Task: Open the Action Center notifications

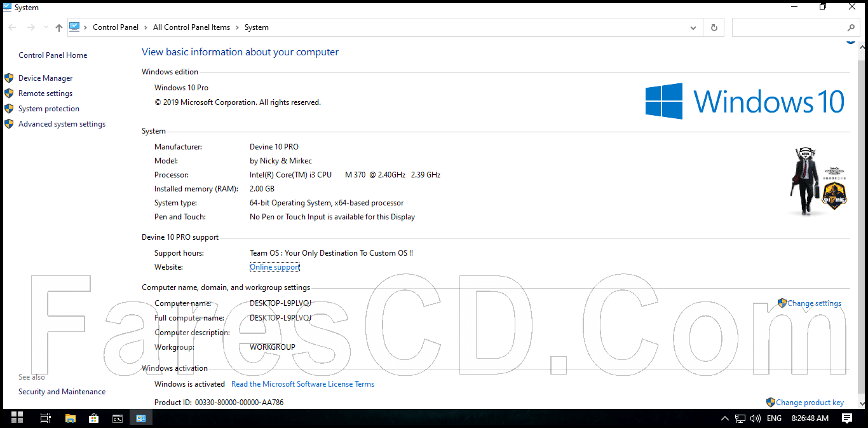Action: (847, 418)
